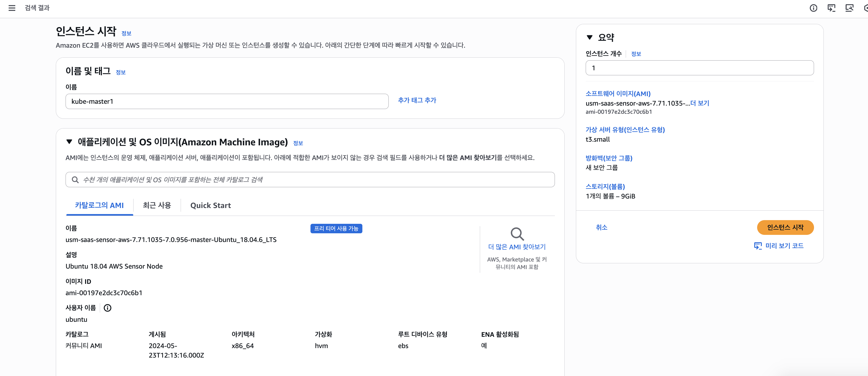Select the 카탈로그의 AMI tab
868x376 pixels.
point(99,205)
